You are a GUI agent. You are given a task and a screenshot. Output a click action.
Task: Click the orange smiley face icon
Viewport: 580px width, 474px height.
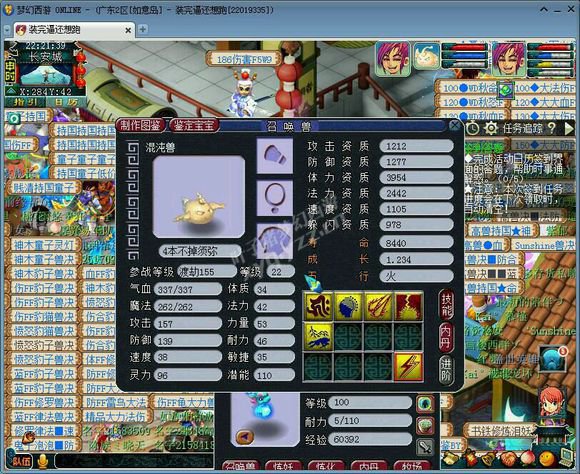(546, 459)
